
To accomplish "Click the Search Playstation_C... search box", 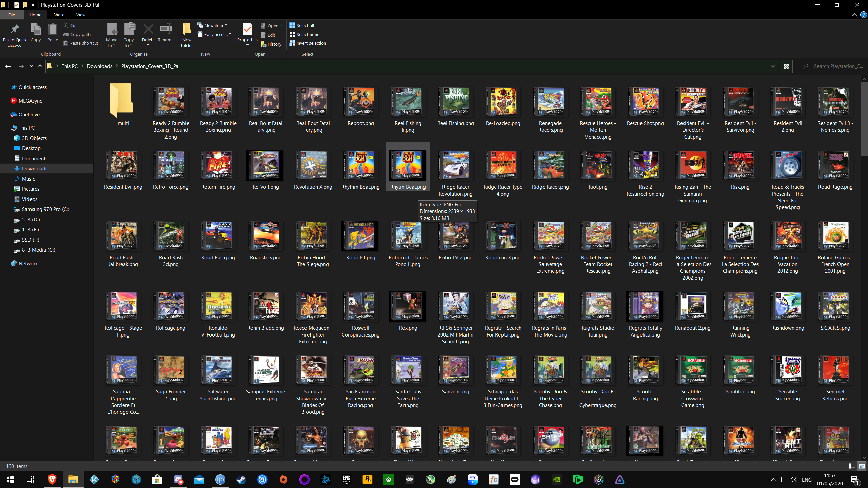I will [831, 66].
